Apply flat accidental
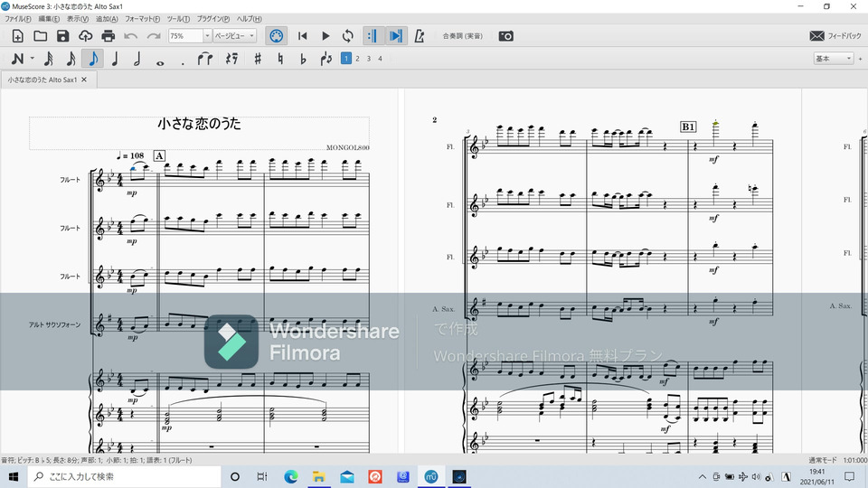Image resolution: width=868 pixels, height=488 pixels. [x=303, y=59]
